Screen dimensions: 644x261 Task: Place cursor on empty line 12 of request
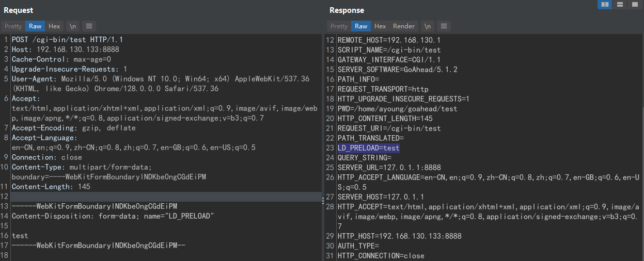click(x=155, y=197)
